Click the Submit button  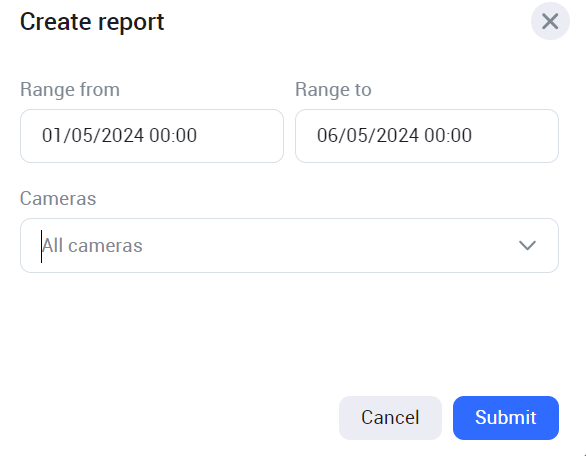[x=506, y=418]
